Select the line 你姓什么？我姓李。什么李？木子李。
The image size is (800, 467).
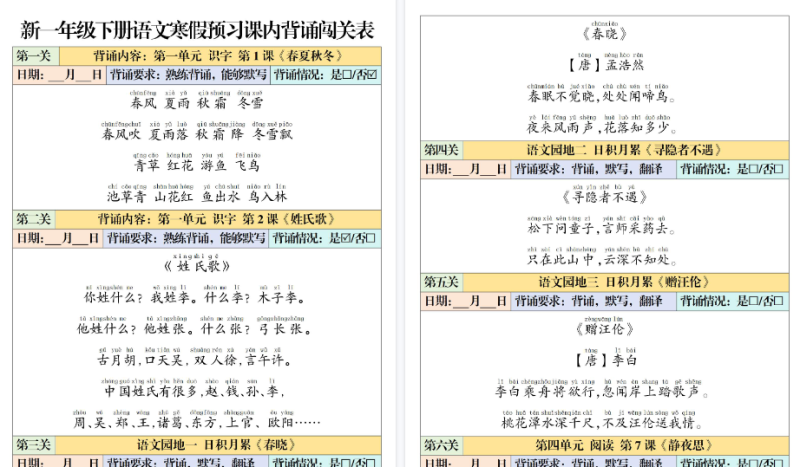tap(196, 298)
